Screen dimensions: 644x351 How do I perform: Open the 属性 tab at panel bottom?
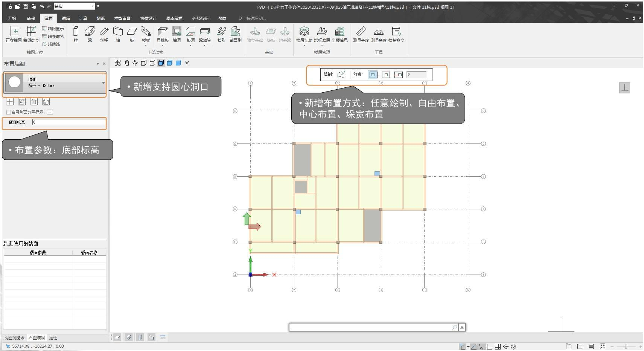[x=53, y=338]
